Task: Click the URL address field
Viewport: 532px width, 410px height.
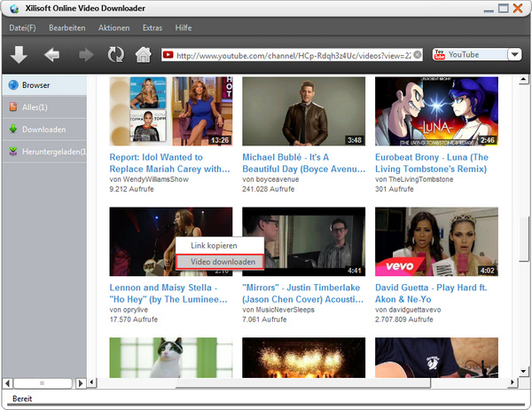Action: pos(293,55)
